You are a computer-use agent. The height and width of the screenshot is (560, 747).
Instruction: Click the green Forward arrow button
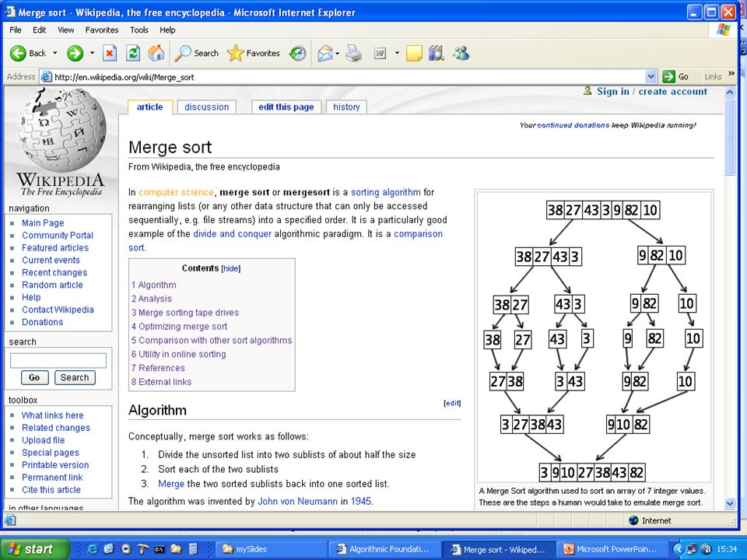pyautogui.click(x=75, y=53)
